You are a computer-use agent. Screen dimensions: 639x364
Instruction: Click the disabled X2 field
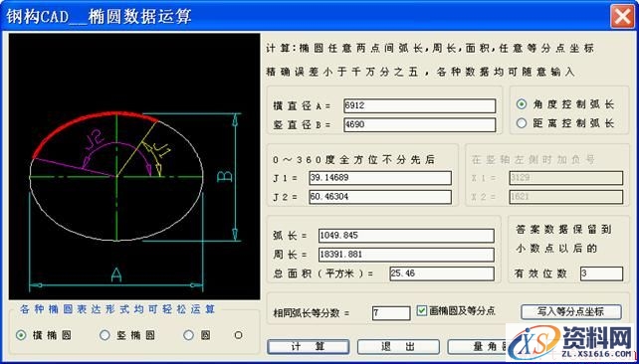point(566,197)
